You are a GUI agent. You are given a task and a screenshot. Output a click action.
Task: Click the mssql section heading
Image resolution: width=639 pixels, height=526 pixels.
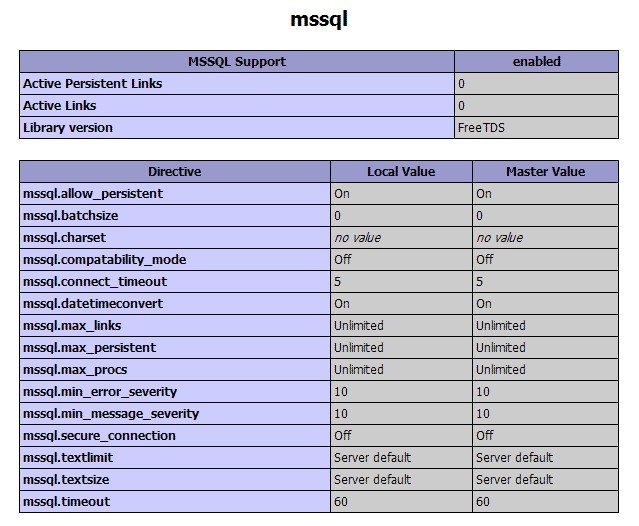[x=319, y=20]
